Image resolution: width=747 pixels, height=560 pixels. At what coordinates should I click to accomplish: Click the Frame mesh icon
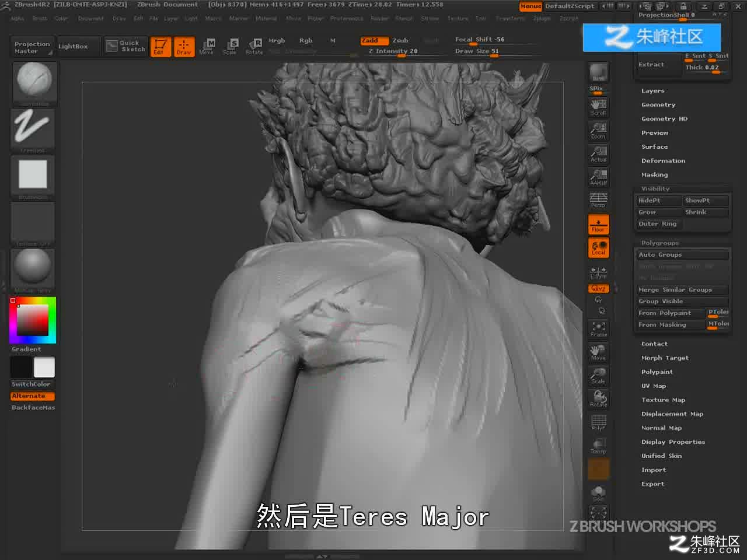(598, 329)
